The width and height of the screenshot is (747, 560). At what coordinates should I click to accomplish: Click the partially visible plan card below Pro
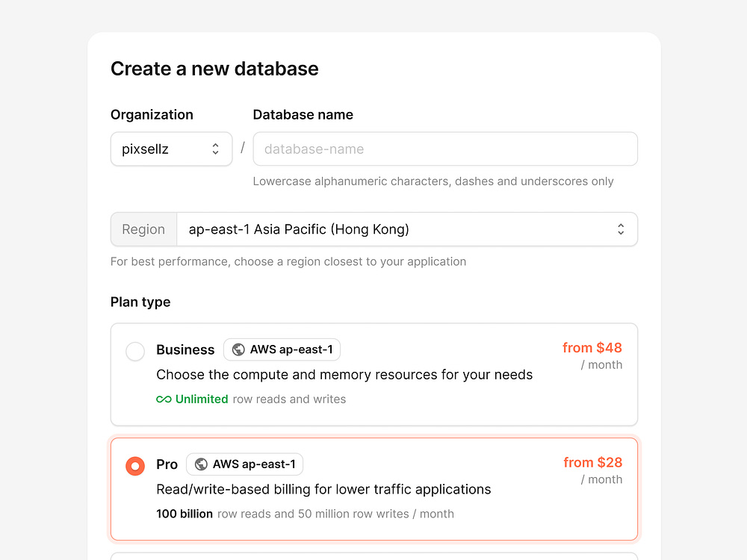pyautogui.click(x=374, y=556)
